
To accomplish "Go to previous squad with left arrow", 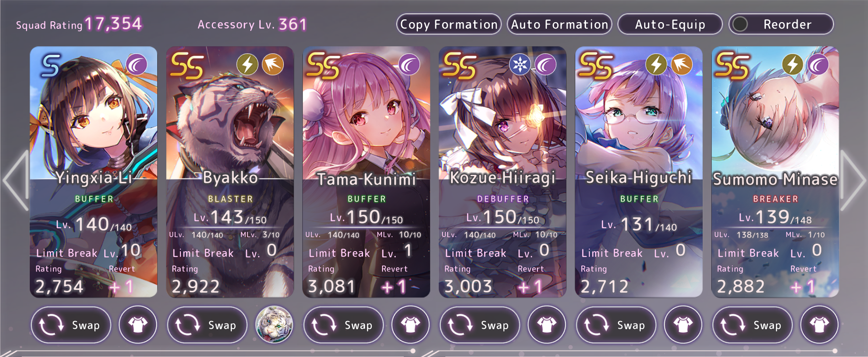I will [x=16, y=180].
